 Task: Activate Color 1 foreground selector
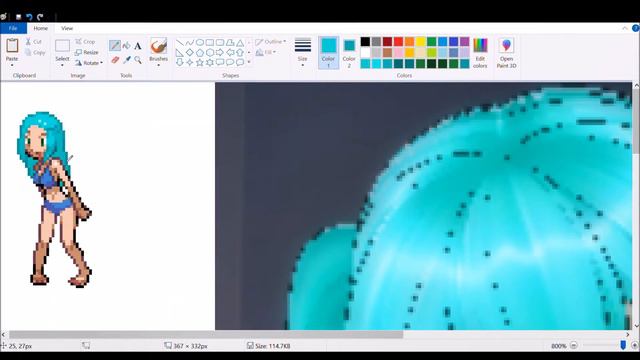[329, 52]
